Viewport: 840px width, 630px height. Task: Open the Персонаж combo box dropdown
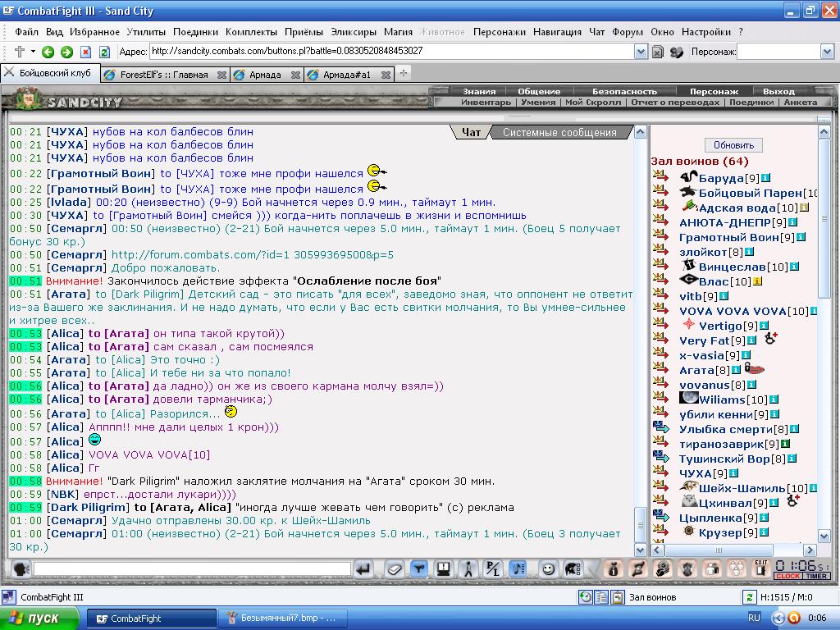(x=827, y=52)
